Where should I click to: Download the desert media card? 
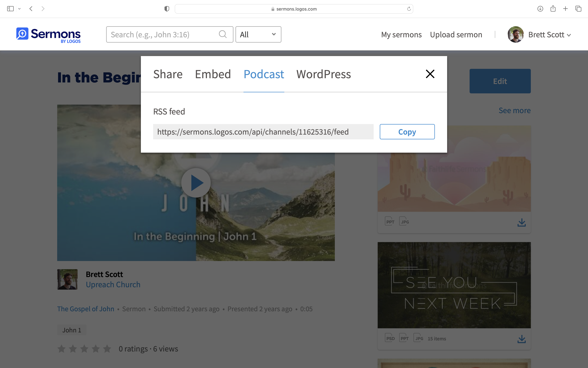pyautogui.click(x=521, y=222)
